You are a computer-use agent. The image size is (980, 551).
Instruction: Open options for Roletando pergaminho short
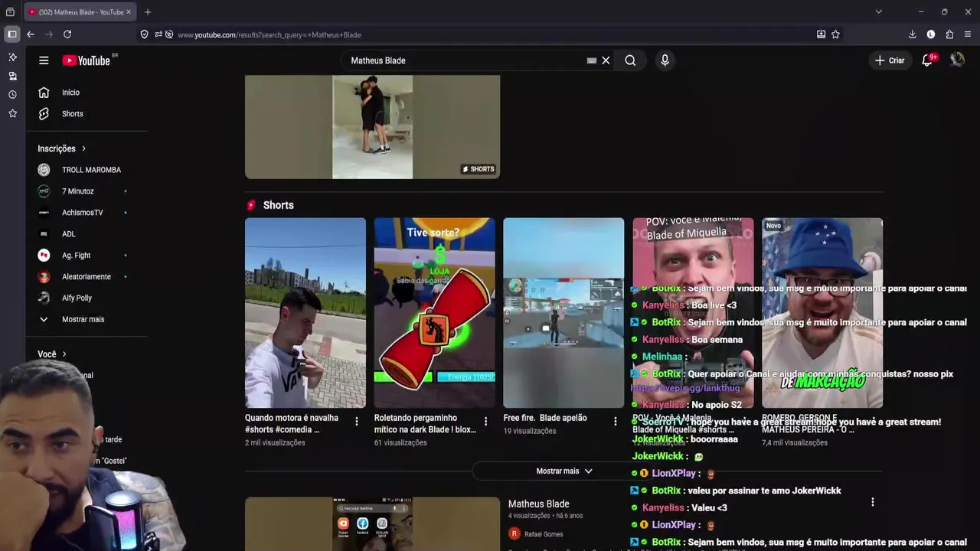[485, 421]
